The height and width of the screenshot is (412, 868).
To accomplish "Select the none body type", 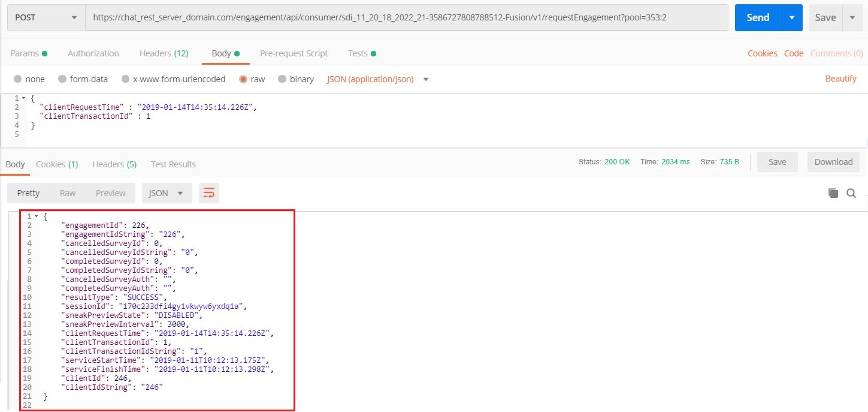I will pos(29,79).
